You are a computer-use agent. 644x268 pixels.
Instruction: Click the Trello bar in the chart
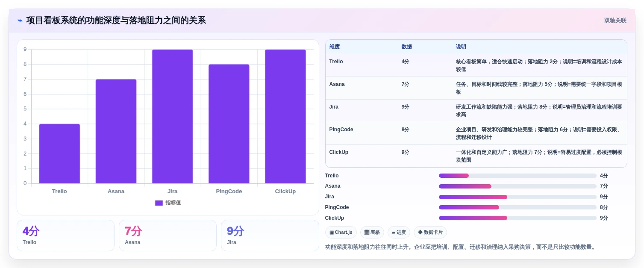(59, 154)
